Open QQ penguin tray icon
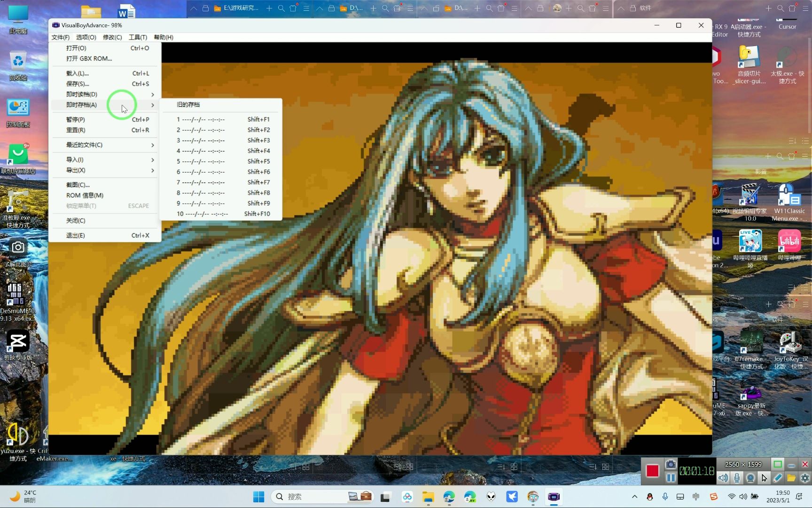Viewport: 812px width, 508px height. (650, 497)
